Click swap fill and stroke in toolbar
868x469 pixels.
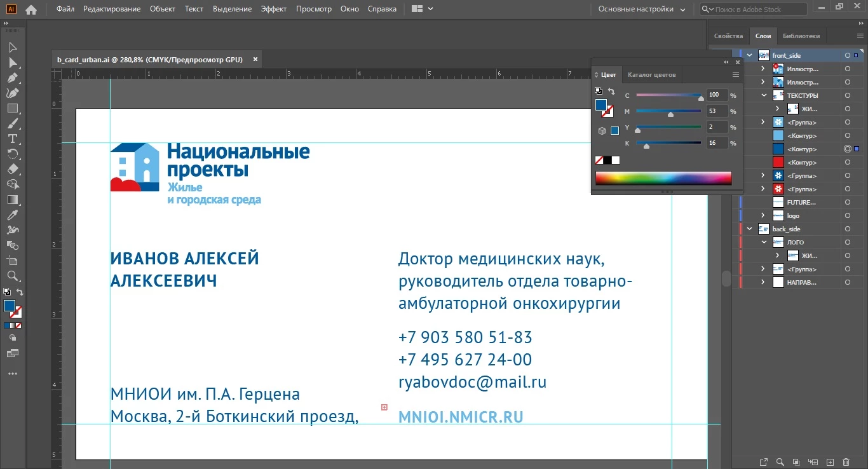20,292
